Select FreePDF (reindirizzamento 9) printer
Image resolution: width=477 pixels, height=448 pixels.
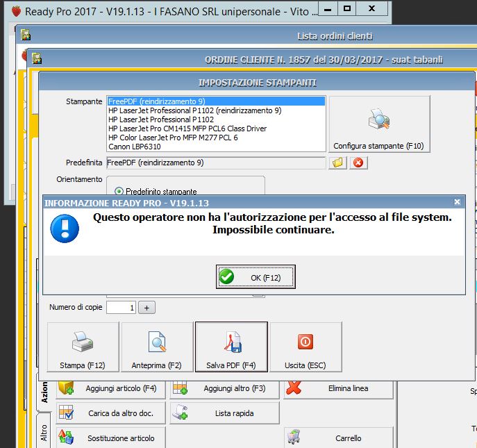click(x=216, y=101)
